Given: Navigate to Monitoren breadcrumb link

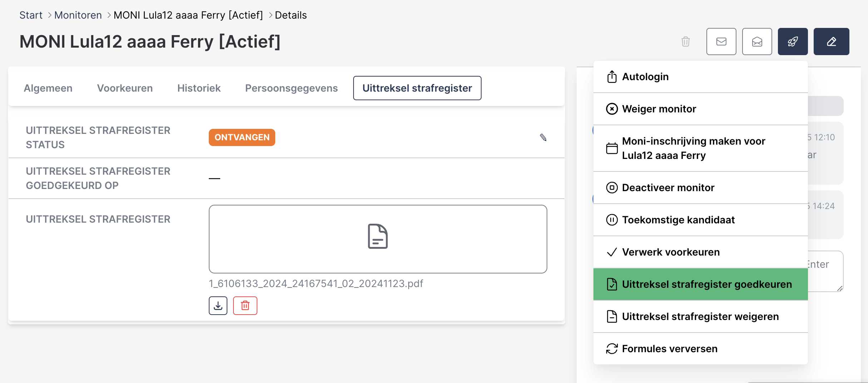Looking at the screenshot, I should coord(78,15).
